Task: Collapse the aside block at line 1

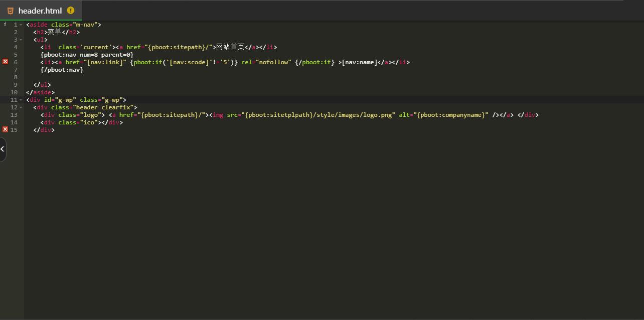Action: tap(21, 25)
